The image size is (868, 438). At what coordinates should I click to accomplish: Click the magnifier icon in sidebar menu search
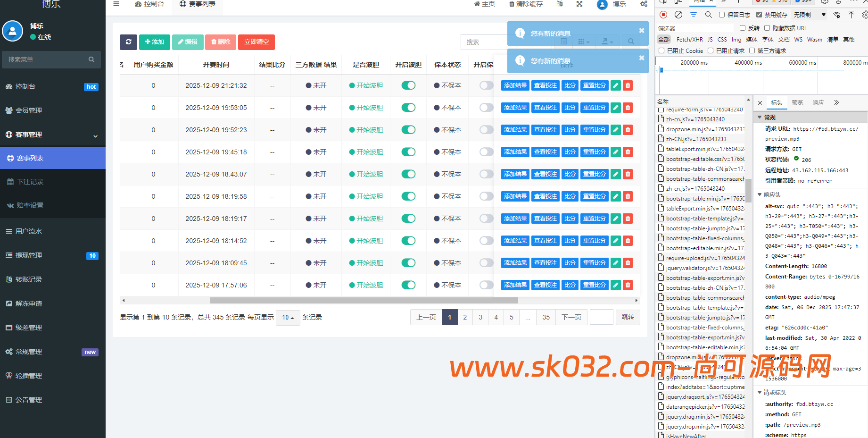[x=91, y=59]
